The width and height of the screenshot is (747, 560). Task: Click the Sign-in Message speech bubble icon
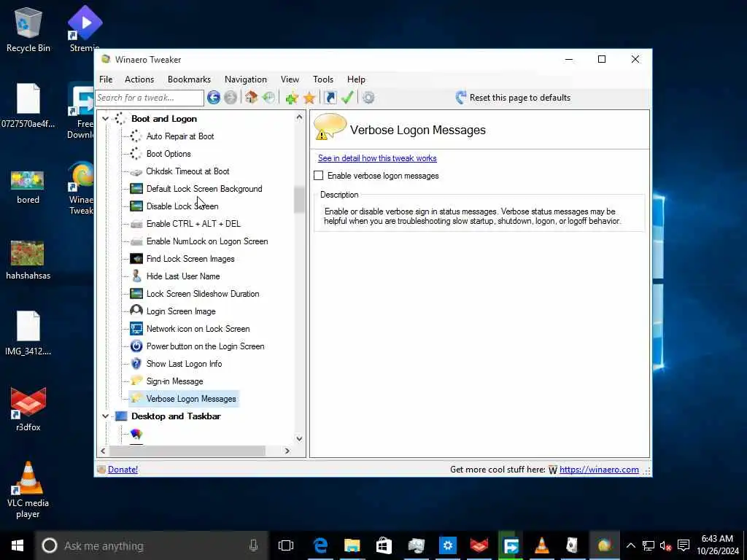pos(136,381)
